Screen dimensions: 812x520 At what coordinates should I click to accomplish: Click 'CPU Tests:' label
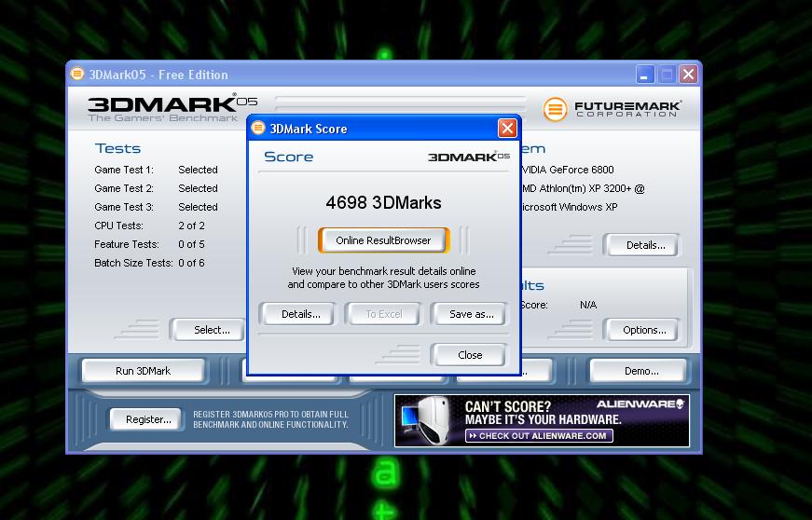click(x=118, y=226)
